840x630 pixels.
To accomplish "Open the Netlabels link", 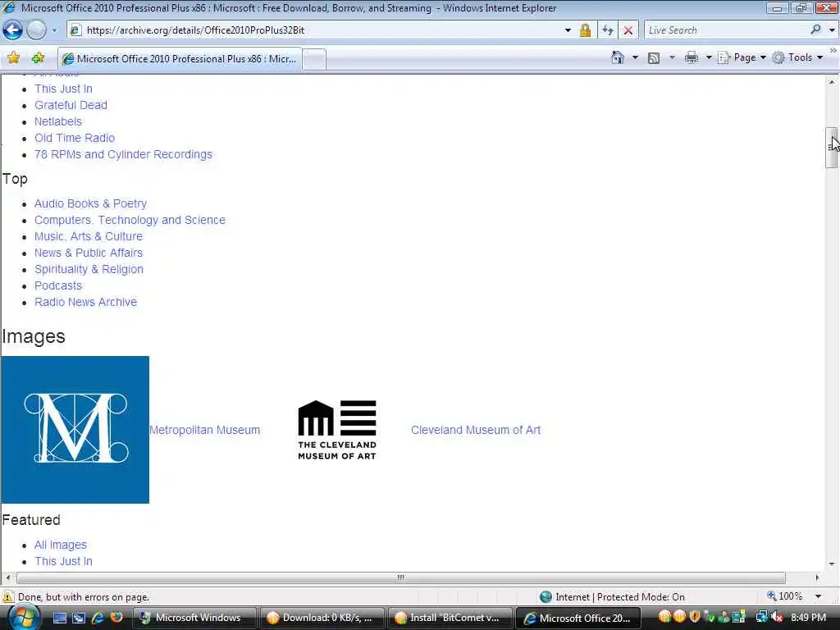I will point(58,121).
